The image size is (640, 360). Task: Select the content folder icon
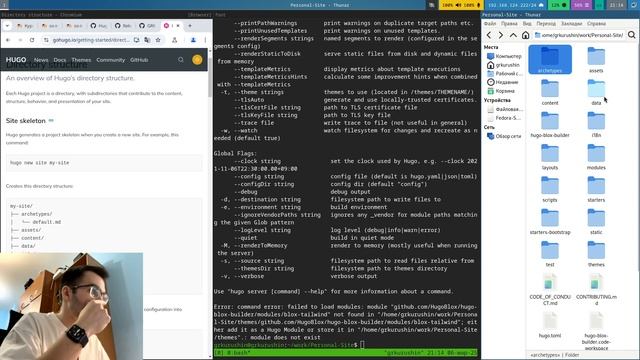550,89
